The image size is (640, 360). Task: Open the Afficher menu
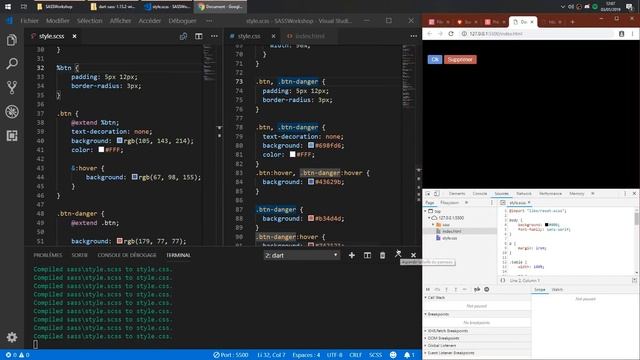120,20
